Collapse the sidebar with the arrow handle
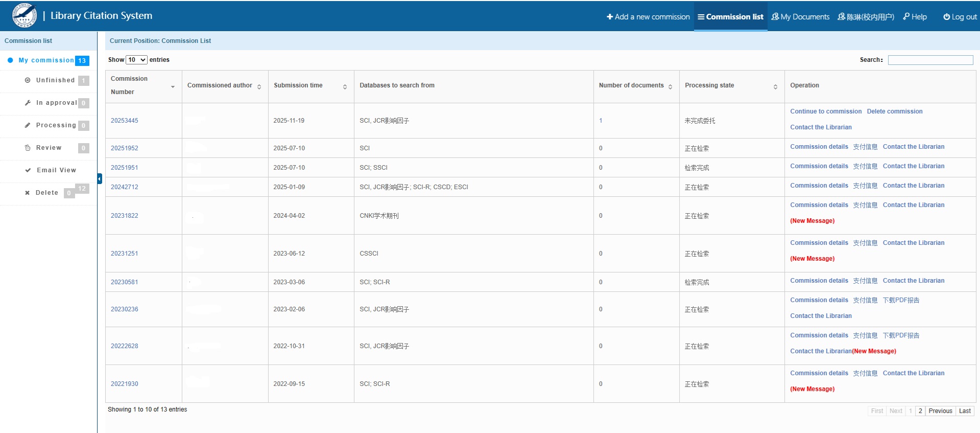Image resolution: width=980 pixels, height=433 pixels. click(x=100, y=178)
